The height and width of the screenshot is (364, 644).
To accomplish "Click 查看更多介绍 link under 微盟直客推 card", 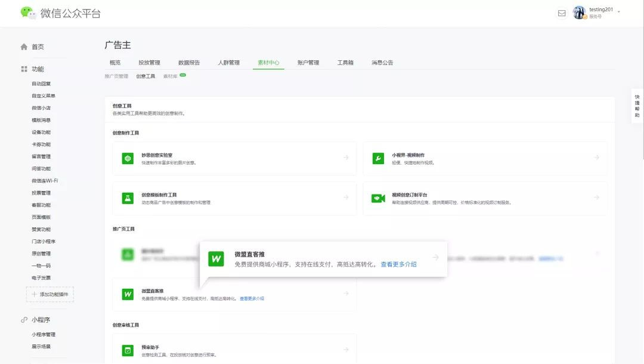I will [252, 299].
